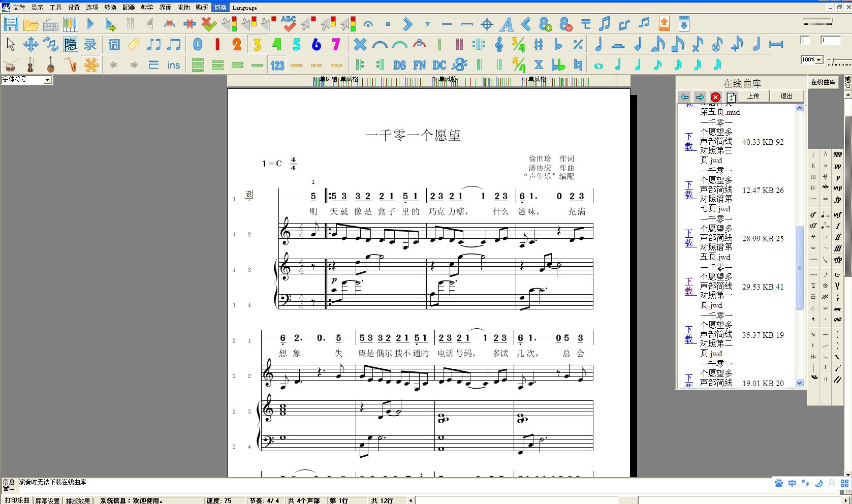Toggle the 隐 hide tool

pyautogui.click(x=70, y=44)
